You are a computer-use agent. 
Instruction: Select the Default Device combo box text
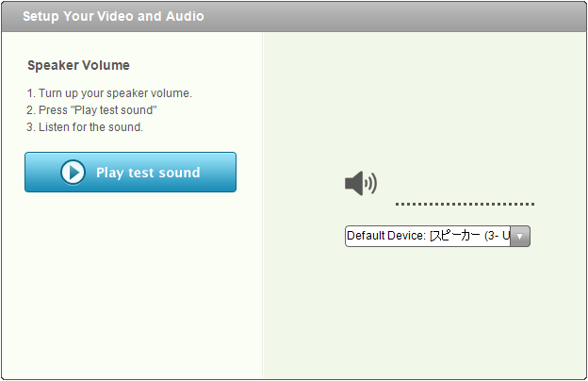coord(428,236)
